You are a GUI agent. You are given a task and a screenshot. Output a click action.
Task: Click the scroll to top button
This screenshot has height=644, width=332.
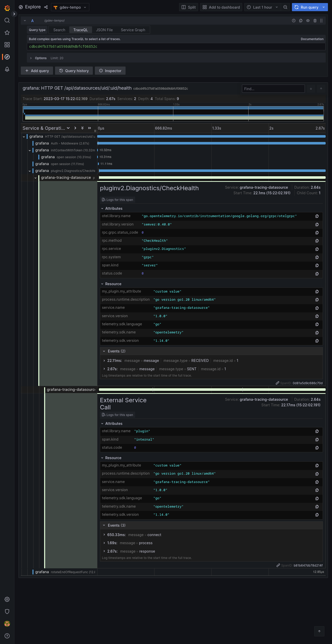[x=319, y=631]
